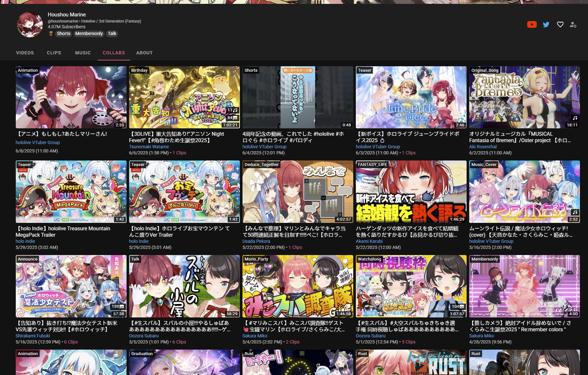Click the 84 chat icon on Watame birthday thumbnail
The height and width of the screenshot is (375, 588).
(x=232, y=118)
